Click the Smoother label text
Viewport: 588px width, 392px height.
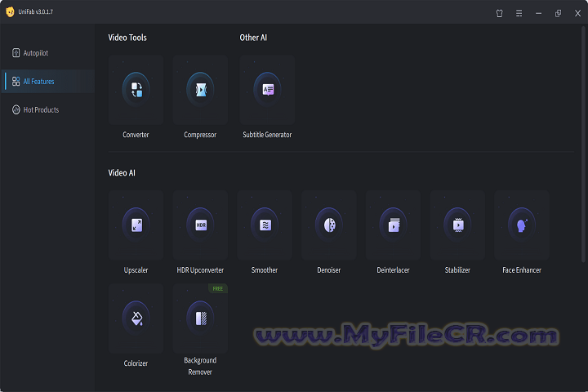265,270
